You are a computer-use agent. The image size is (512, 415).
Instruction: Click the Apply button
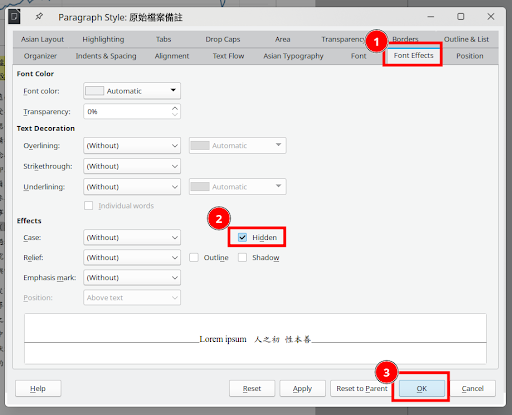pyautogui.click(x=302, y=388)
